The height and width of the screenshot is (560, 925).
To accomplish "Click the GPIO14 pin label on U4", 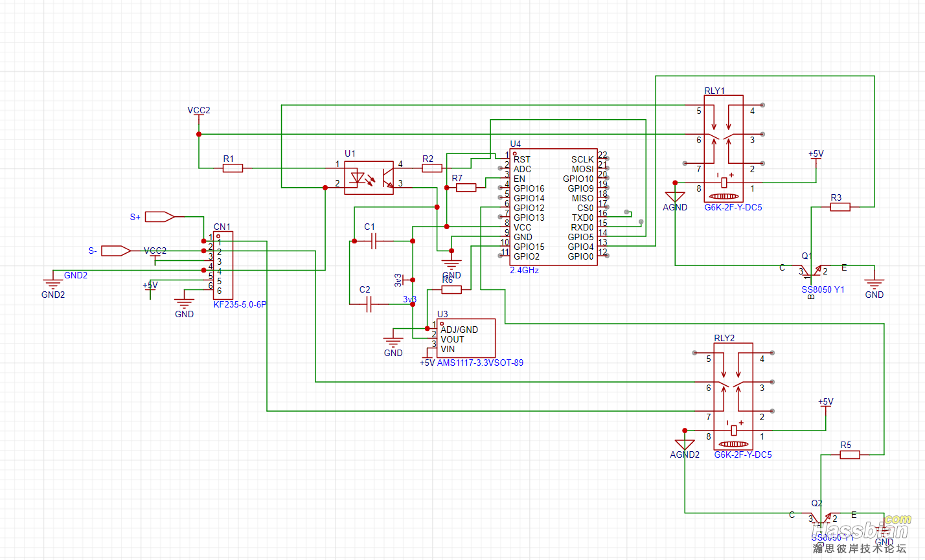I will coord(529,198).
